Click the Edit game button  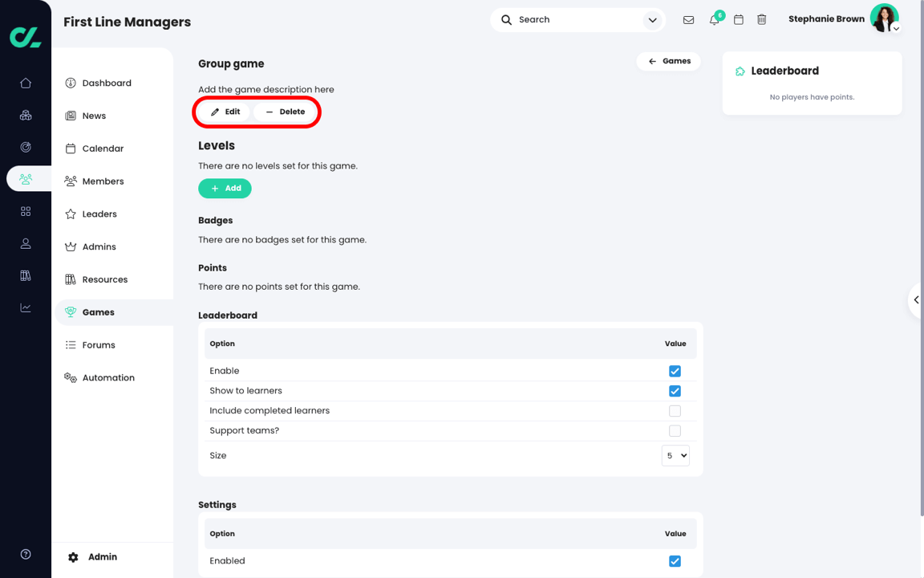225,112
